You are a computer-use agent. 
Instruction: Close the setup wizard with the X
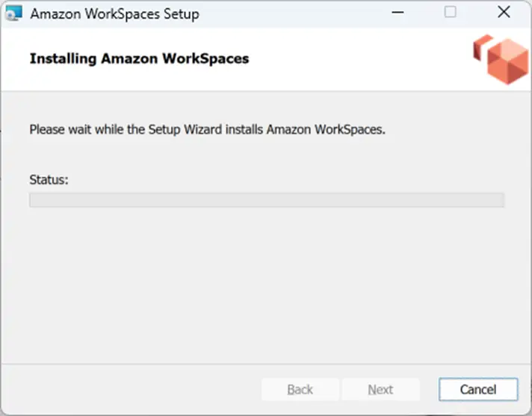pyautogui.click(x=504, y=12)
